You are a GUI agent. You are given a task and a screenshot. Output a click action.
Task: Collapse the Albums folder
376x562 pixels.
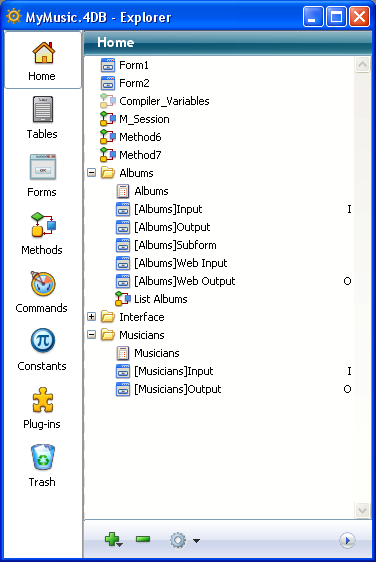tap(92, 173)
